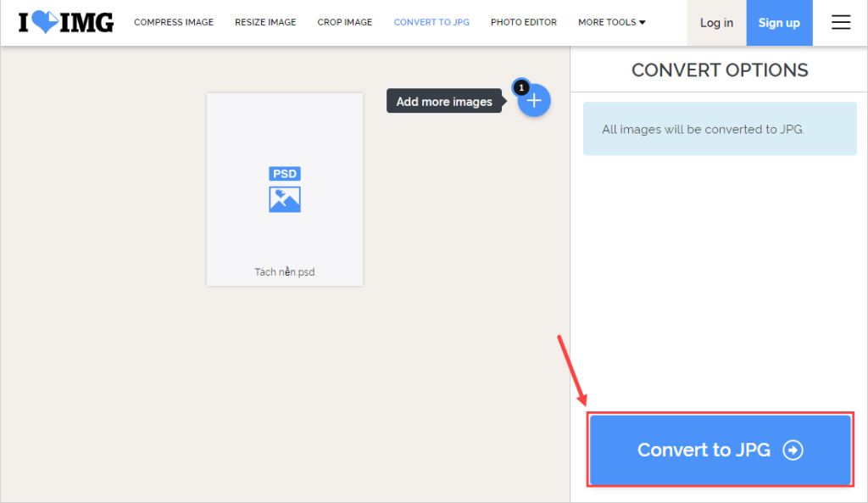Open the PHOTO EDITOR tool

tap(524, 22)
